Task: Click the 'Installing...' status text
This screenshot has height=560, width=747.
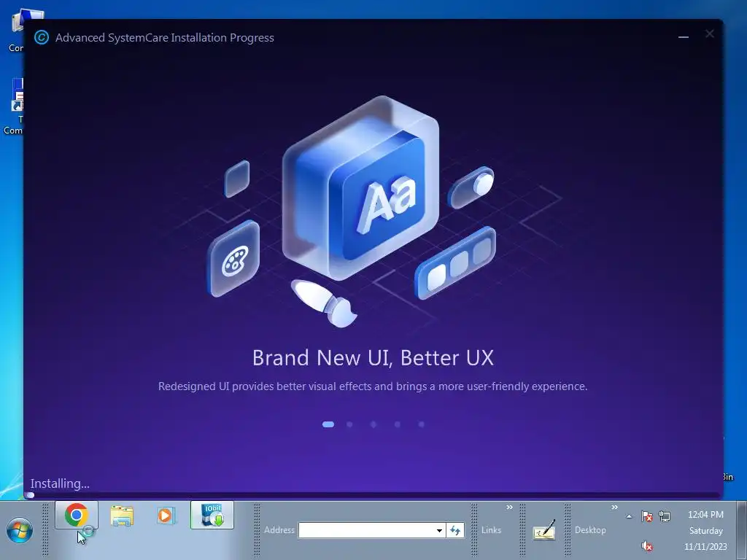Action: click(x=60, y=483)
